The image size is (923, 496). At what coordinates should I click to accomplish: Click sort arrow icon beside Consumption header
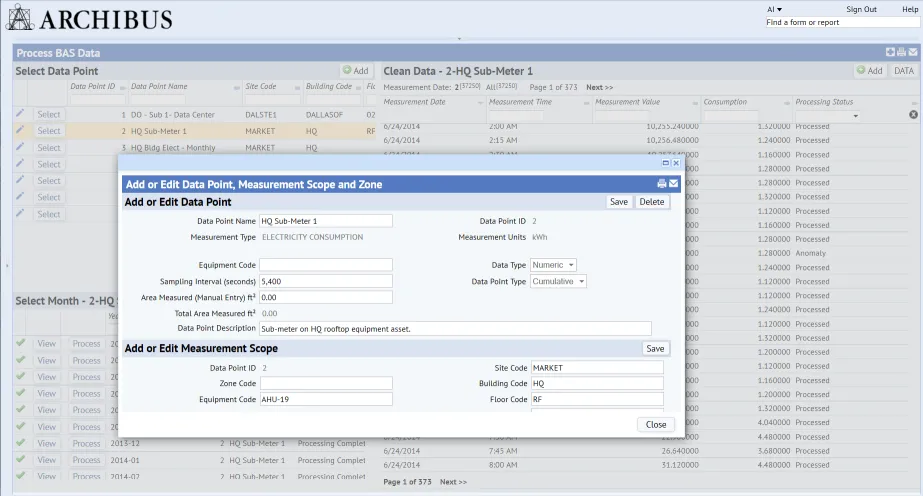coord(786,103)
